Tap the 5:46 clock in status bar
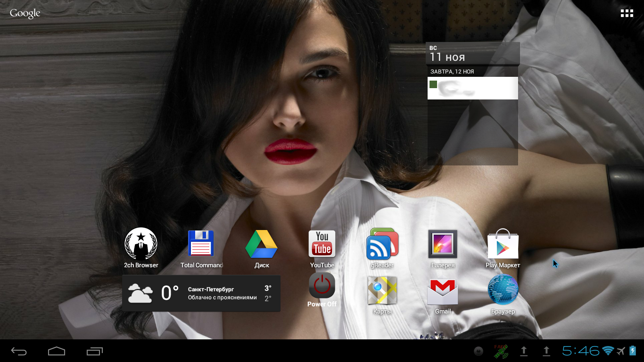This screenshot has height=362, width=644. coord(580,351)
